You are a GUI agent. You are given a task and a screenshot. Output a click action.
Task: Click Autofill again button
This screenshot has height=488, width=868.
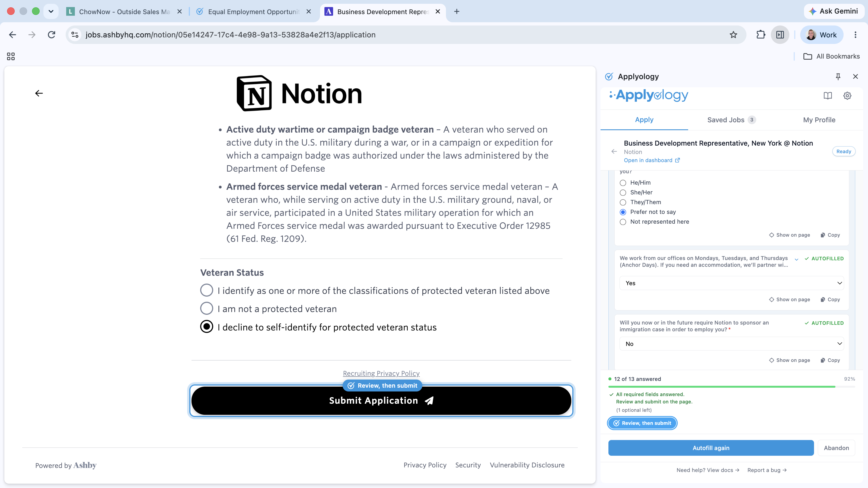click(711, 448)
